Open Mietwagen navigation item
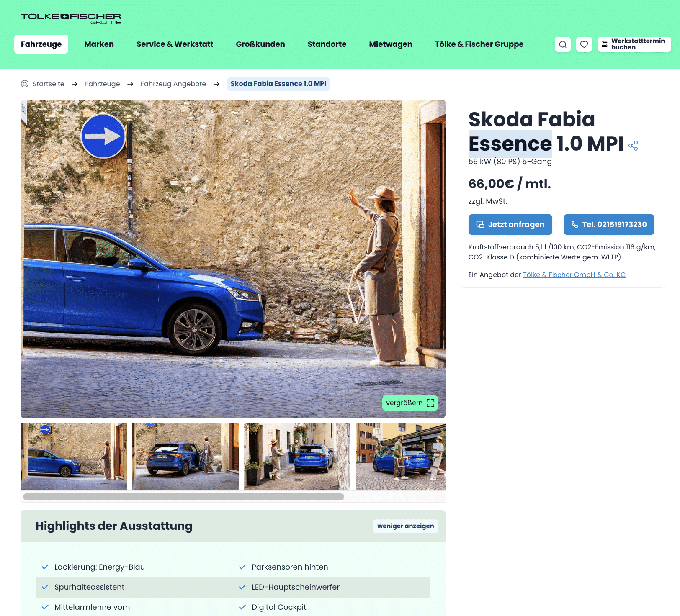This screenshot has height=616, width=680. coord(391,44)
